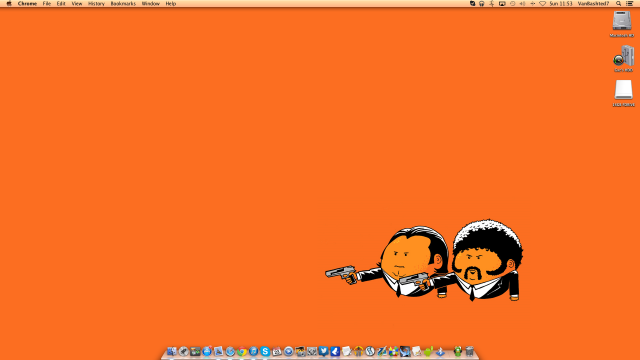Click the volume icon in menu bar

click(x=522, y=4)
